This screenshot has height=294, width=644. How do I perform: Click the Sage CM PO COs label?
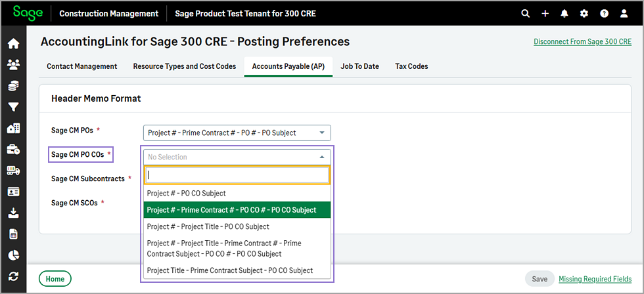pyautogui.click(x=78, y=155)
